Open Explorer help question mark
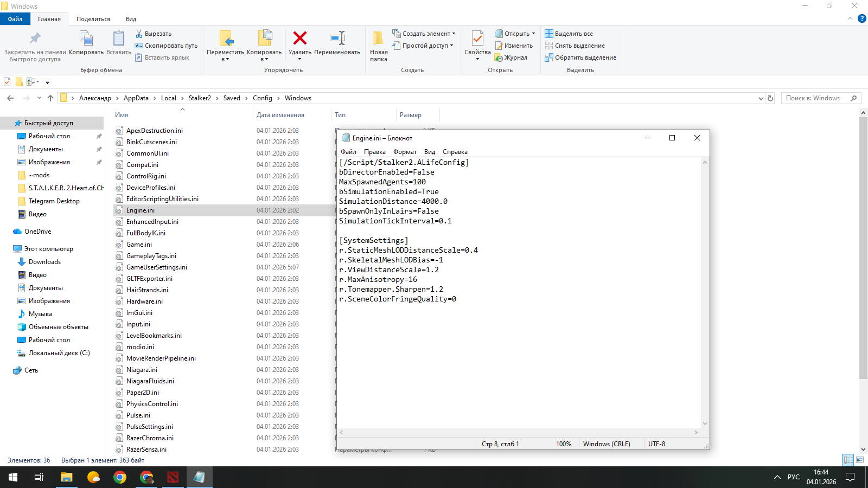Viewport: 868px width, 488px height. 861,18
